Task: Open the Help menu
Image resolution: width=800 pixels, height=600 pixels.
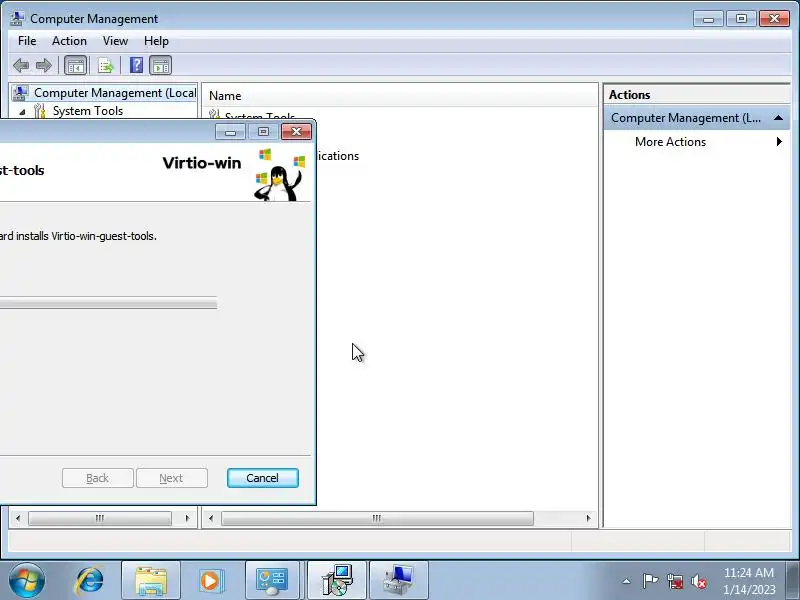Action: [x=156, y=41]
